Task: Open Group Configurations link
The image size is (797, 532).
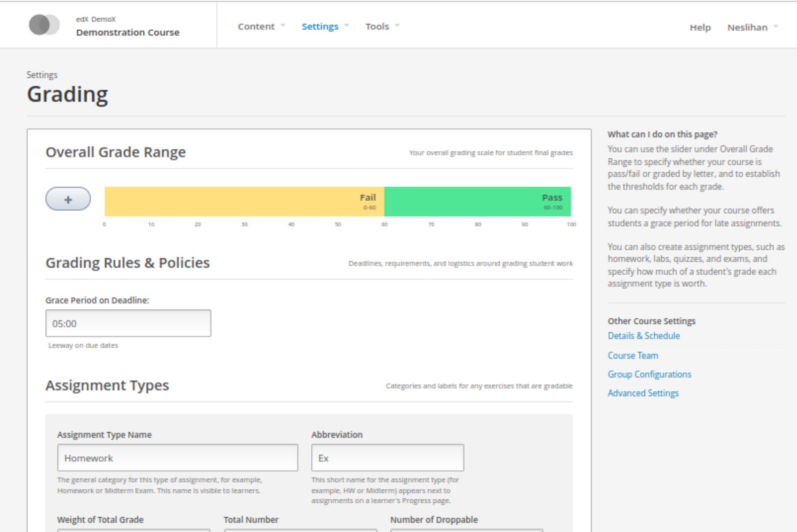Action: coord(650,374)
